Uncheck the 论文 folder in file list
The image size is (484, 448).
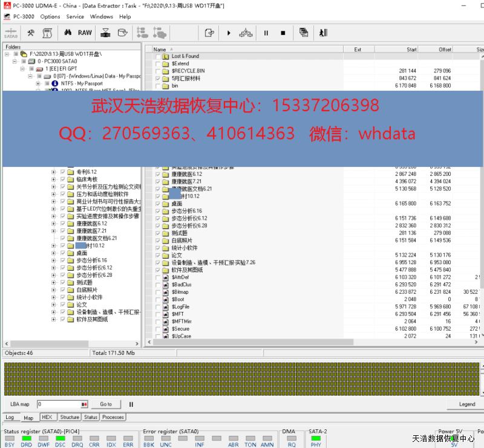pos(158,255)
